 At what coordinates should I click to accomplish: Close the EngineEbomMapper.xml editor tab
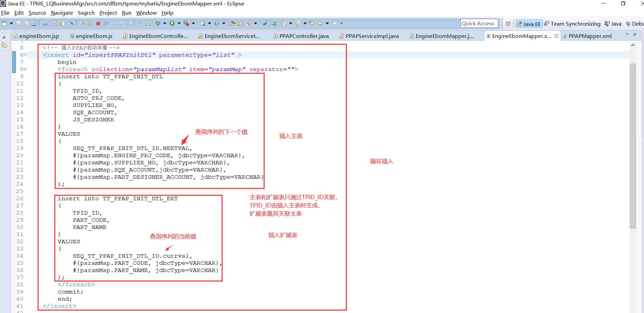tap(556, 36)
